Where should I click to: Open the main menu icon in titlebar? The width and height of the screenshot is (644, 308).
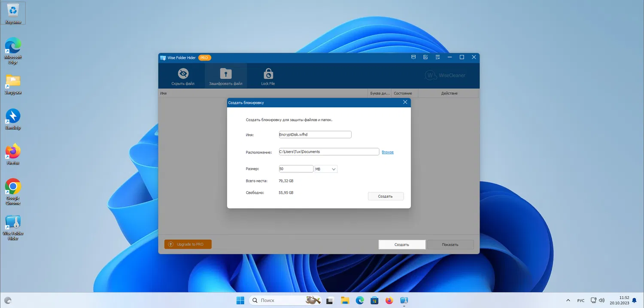pyautogui.click(x=437, y=57)
